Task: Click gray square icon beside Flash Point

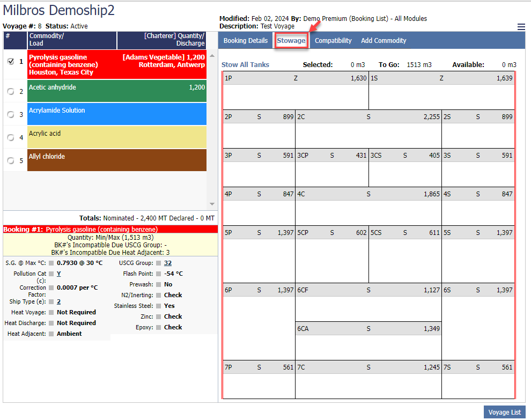Action: click(158, 274)
